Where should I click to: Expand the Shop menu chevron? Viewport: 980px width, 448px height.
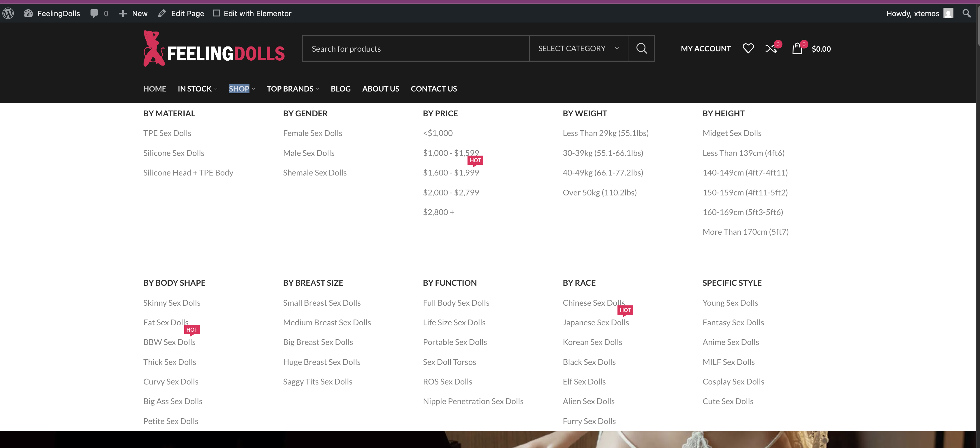coord(254,89)
